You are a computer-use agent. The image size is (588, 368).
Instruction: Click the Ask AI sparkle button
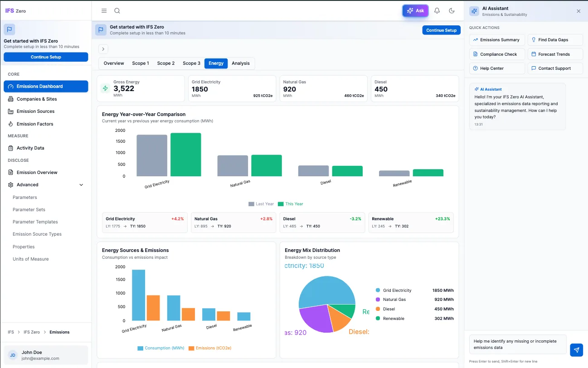pos(415,10)
